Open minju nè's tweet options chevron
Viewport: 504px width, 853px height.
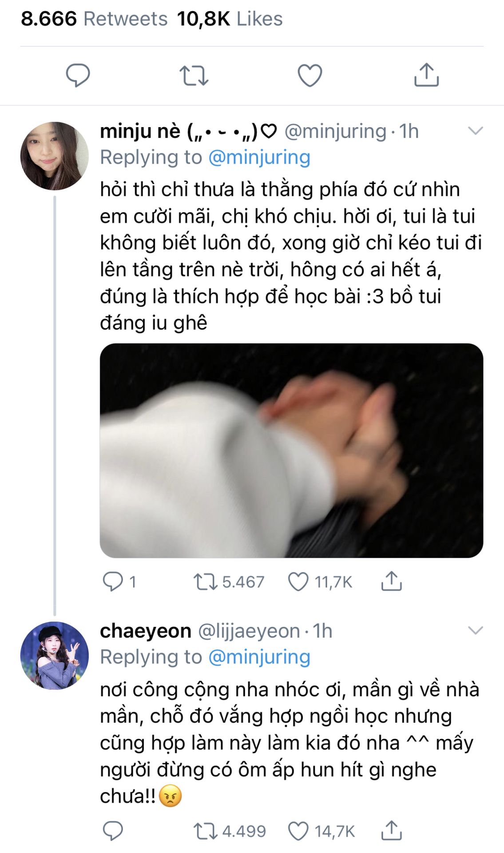(x=476, y=131)
